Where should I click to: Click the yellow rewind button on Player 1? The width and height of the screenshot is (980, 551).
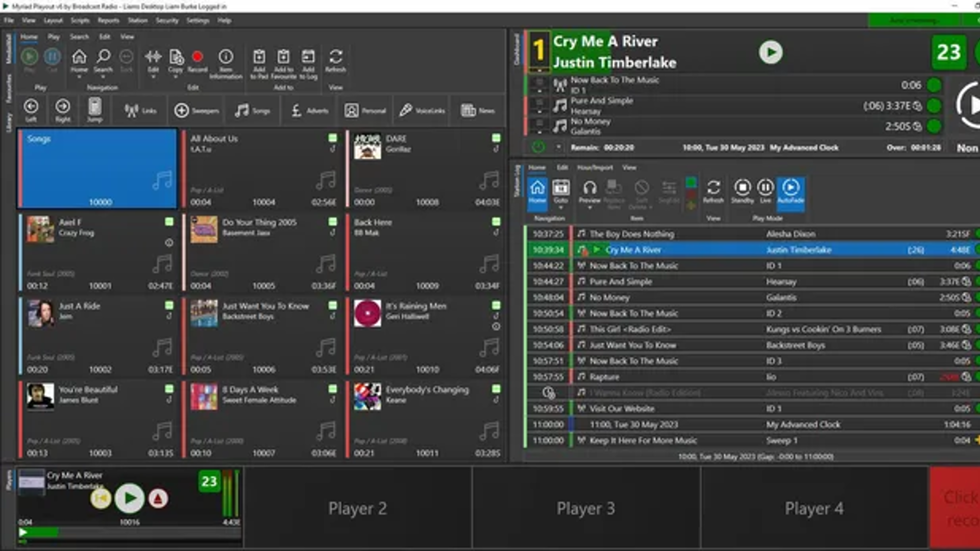coord(101,498)
